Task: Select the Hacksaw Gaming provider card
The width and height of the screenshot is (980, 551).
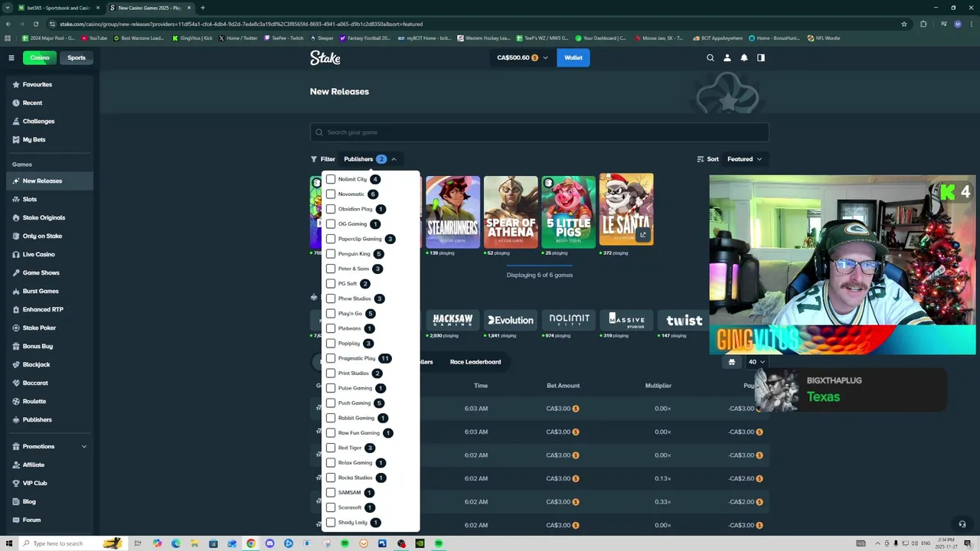Action: 452,320
